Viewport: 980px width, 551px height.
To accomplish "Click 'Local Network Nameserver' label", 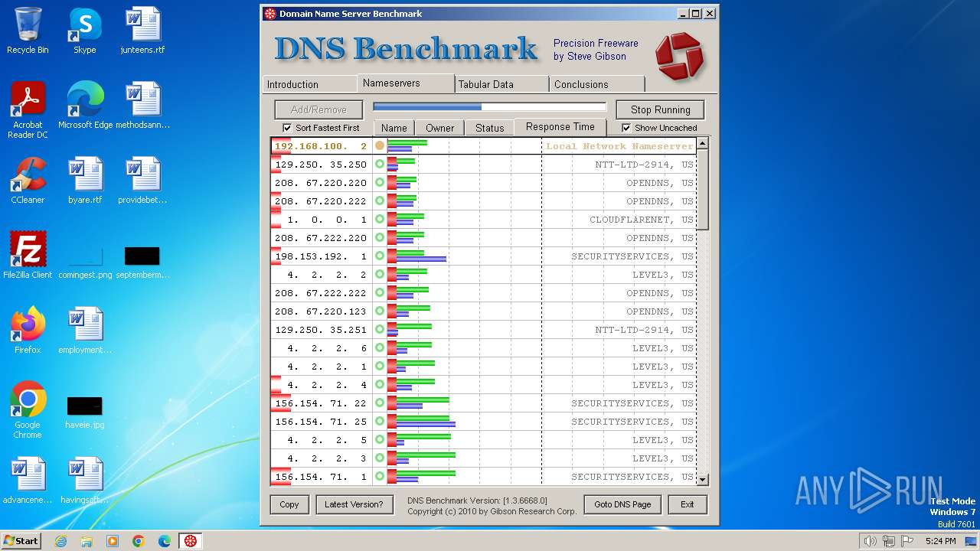I will (619, 146).
